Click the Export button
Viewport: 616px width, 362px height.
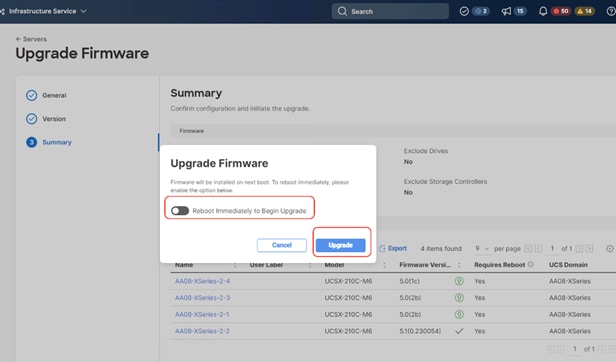(393, 248)
